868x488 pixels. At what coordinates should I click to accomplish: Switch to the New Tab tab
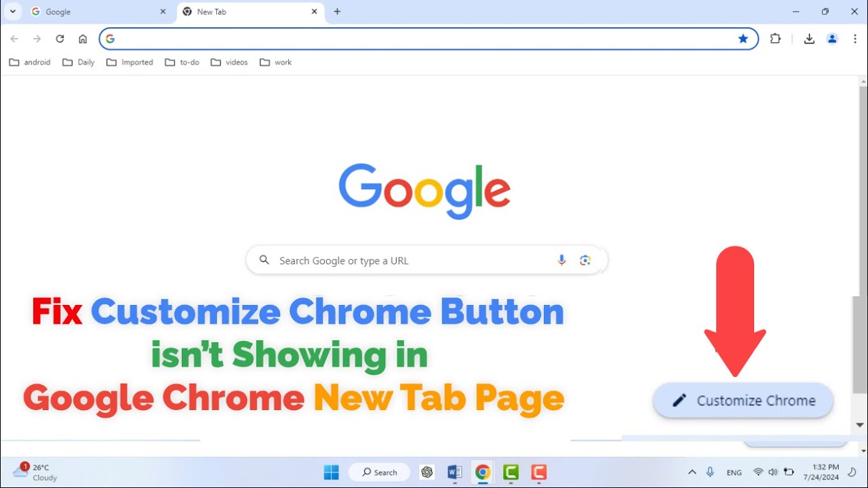(250, 12)
